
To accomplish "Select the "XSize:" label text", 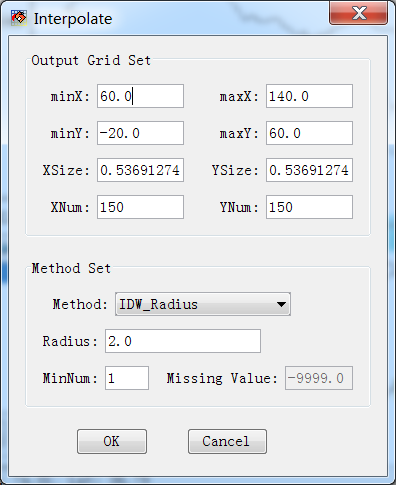I will coord(66,171).
